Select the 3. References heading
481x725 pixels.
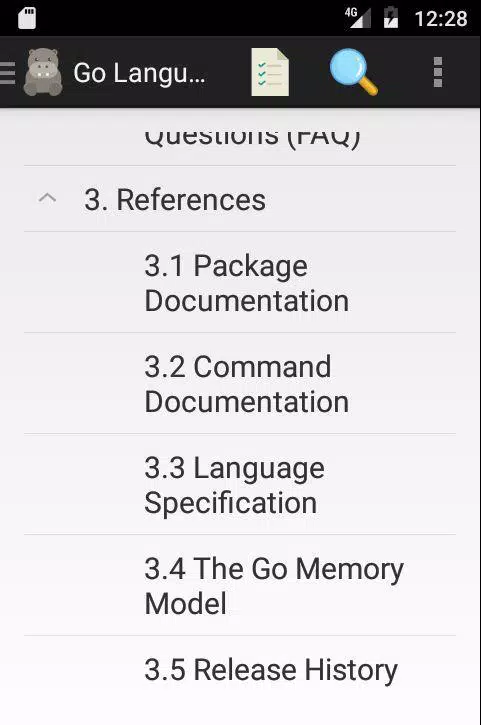tap(175, 200)
